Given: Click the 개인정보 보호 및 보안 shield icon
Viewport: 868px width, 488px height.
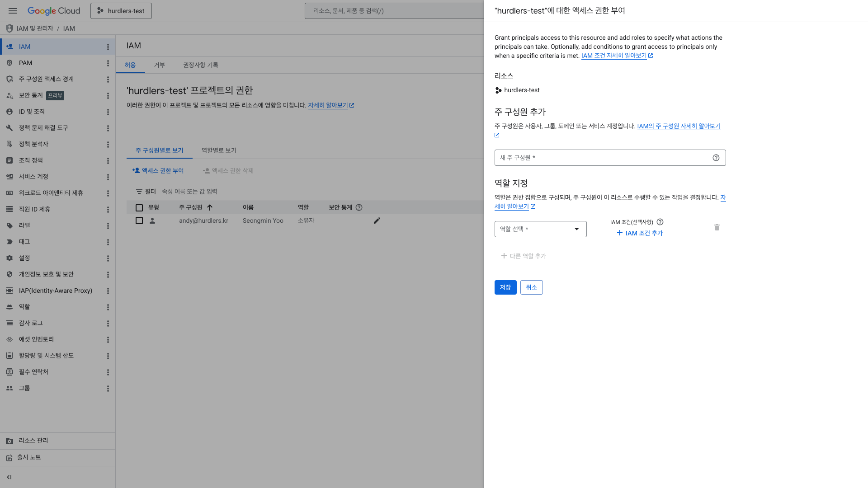Looking at the screenshot, I should point(9,274).
